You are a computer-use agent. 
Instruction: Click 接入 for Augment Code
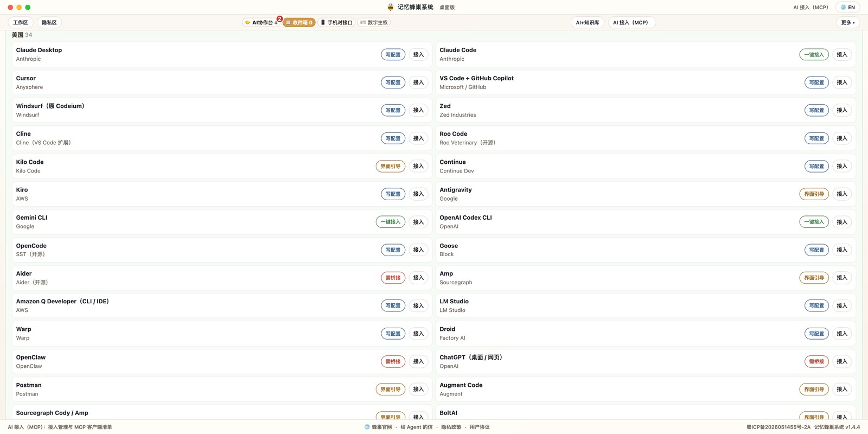(842, 390)
